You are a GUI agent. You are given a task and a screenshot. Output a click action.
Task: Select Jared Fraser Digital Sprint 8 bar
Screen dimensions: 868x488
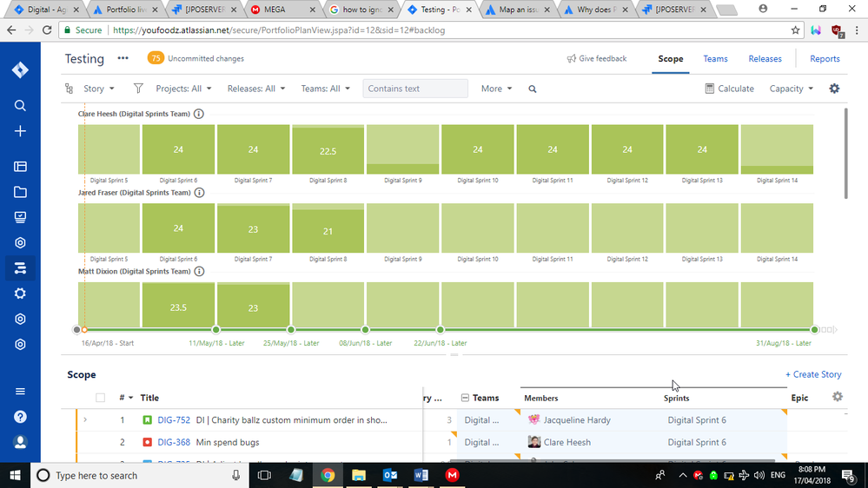click(x=328, y=228)
